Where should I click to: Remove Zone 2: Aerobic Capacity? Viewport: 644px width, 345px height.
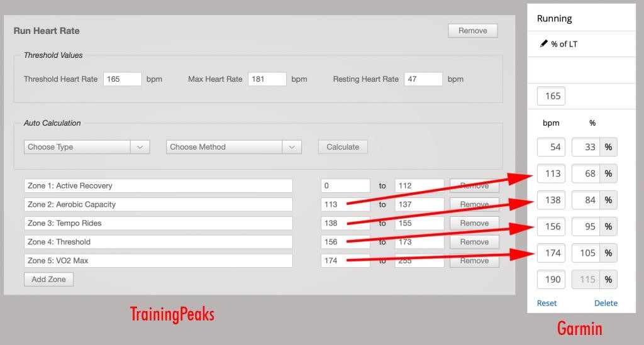pos(474,204)
